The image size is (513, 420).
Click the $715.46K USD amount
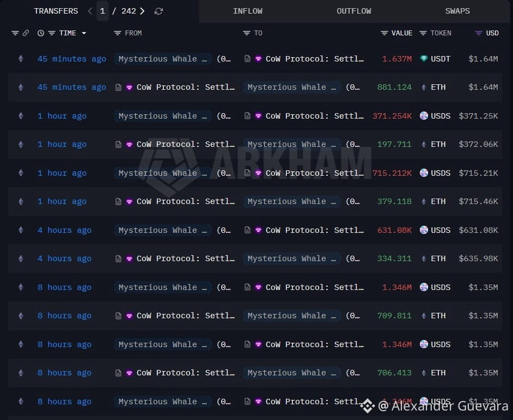478,201
